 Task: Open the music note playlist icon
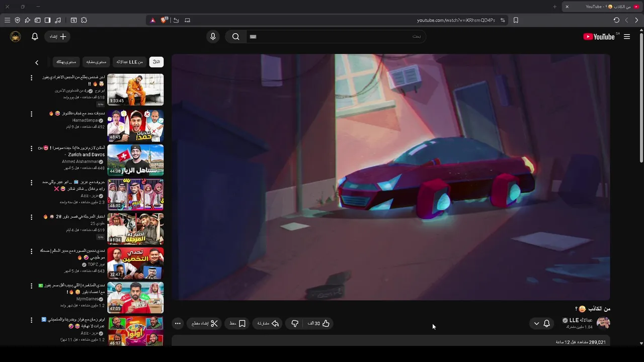(58, 20)
